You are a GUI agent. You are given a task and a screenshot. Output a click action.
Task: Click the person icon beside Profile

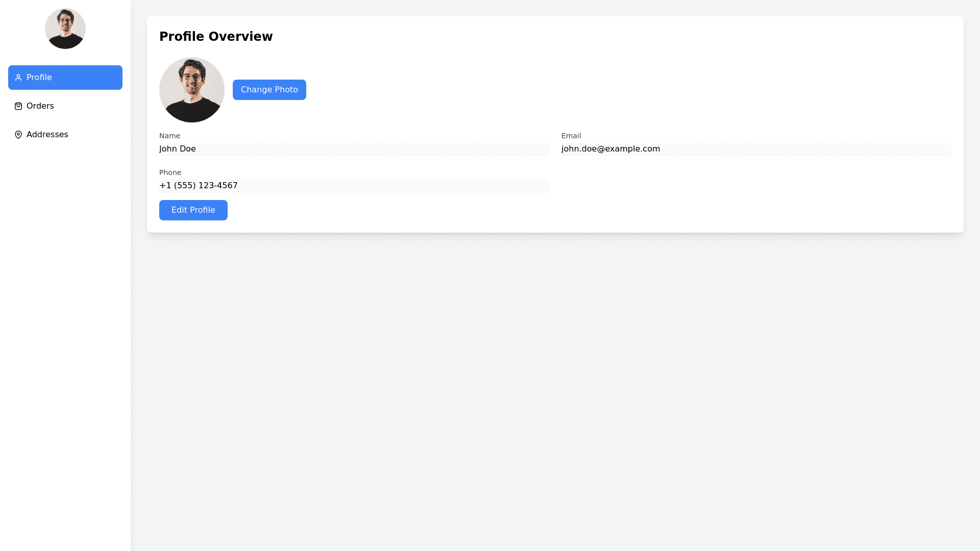tap(18, 78)
